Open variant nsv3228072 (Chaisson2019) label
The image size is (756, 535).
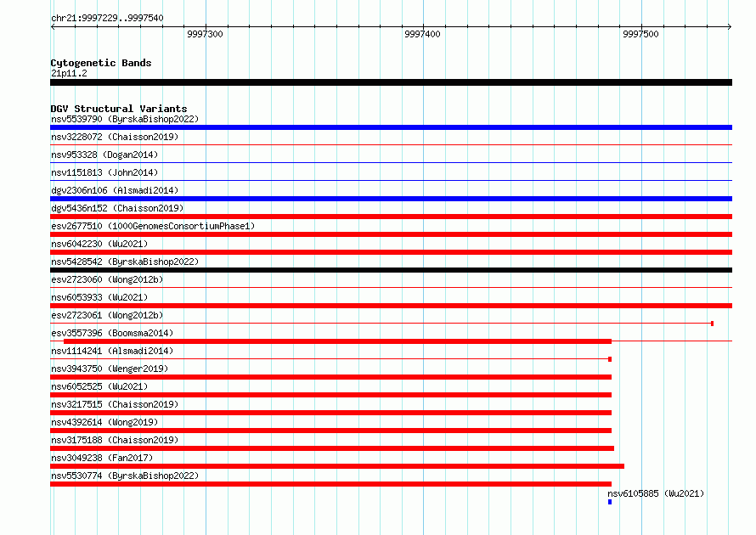click(115, 137)
